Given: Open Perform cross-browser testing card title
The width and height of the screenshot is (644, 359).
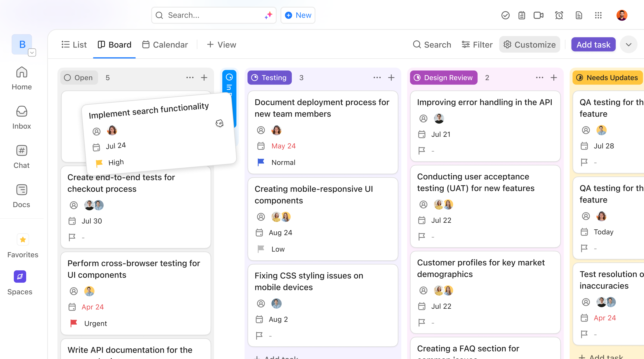Looking at the screenshot, I should 134,269.
